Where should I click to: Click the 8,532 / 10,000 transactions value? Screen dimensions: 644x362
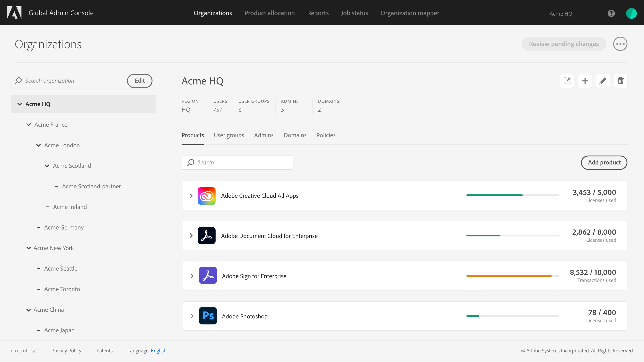tap(593, 272)
